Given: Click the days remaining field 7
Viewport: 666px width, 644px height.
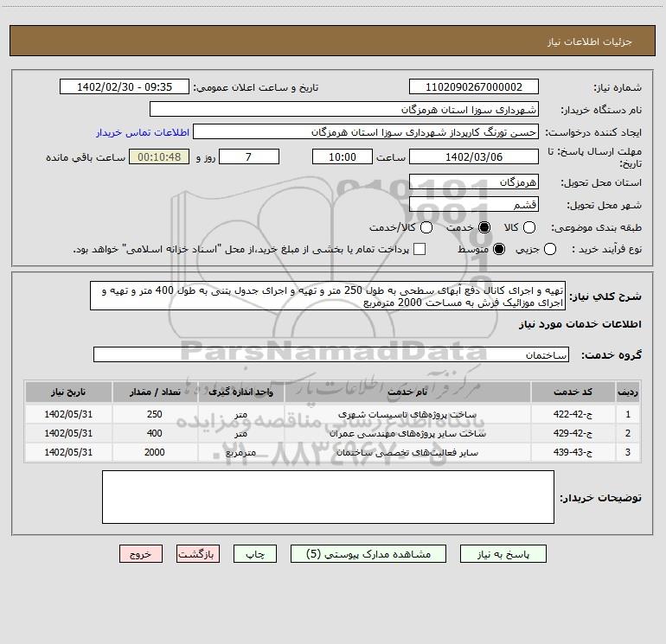Looking at the screenshot, I should click(249, 156).
